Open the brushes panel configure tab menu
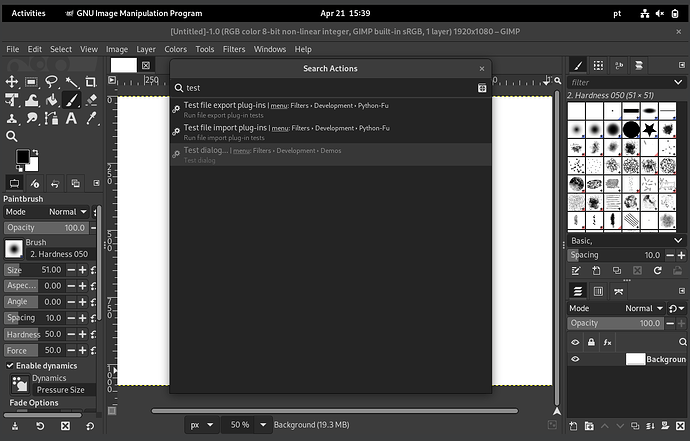690x441 pixels. click(x=682, y=65)
